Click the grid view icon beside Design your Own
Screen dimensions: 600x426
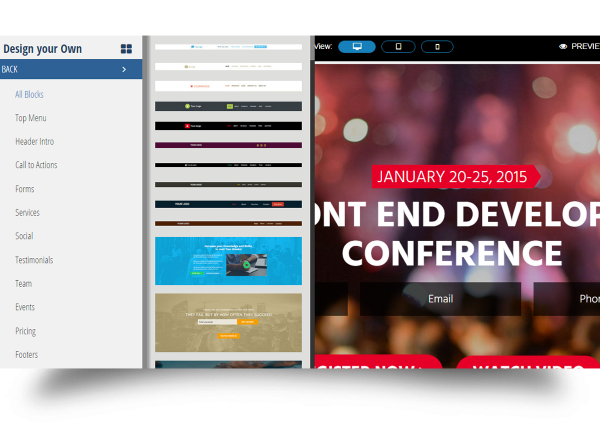click(126, 49)
